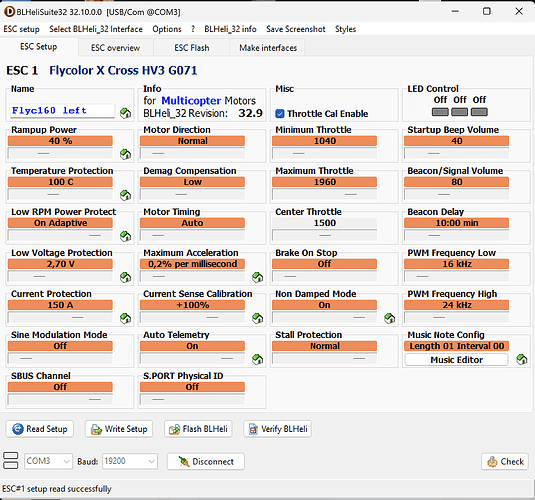The width and height of the screenshot is (535, 500).
Task: Open Select BLHeli_32 Interface menu
Action: [x=96, y=29]
